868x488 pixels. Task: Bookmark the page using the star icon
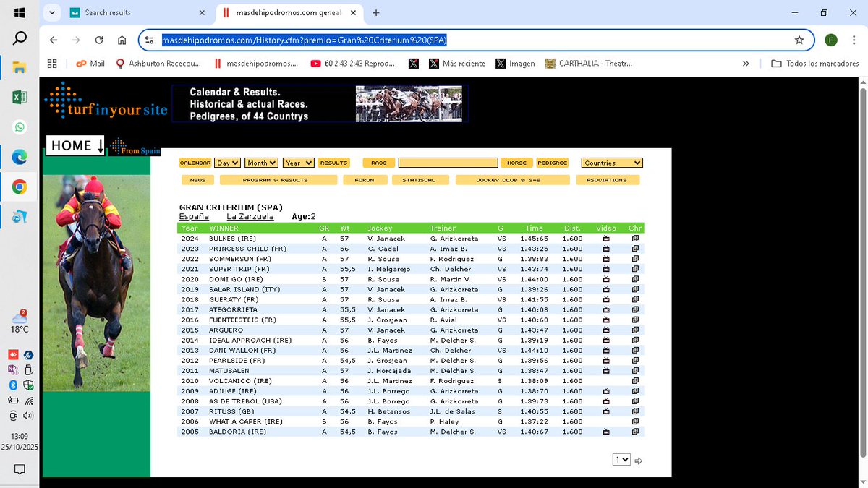(799, 41)
